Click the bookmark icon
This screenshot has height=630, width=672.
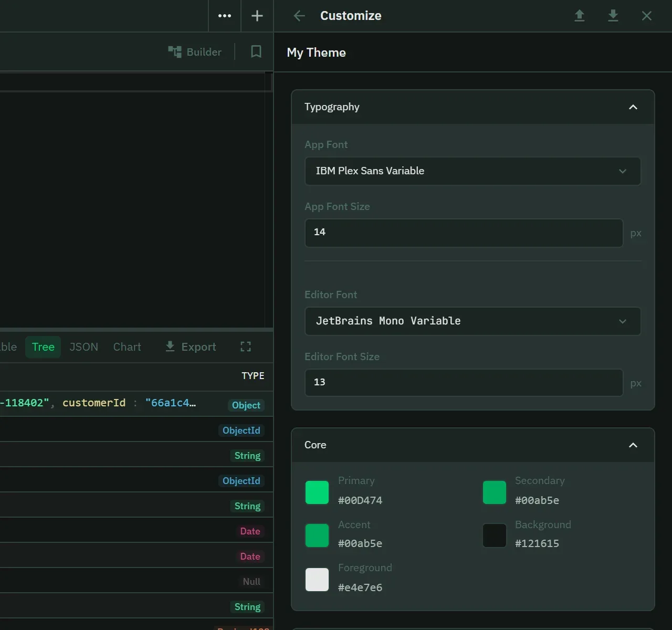click(256, 51)
